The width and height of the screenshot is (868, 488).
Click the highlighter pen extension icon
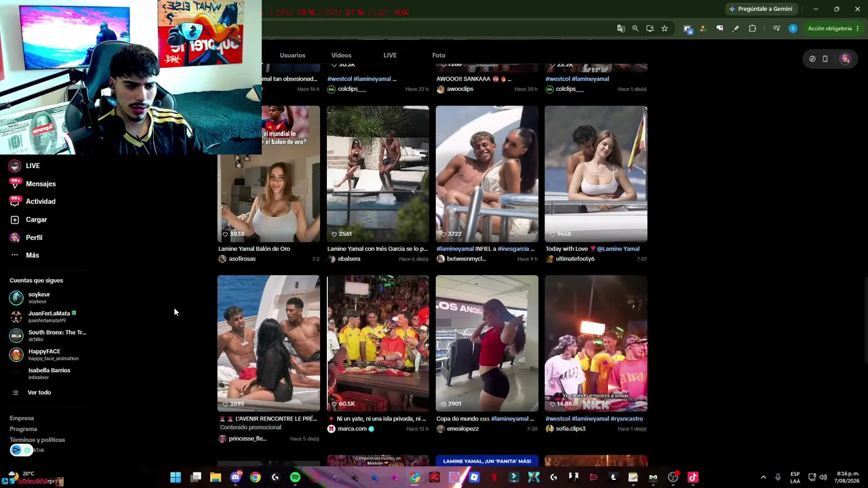(x=736, y=28)
